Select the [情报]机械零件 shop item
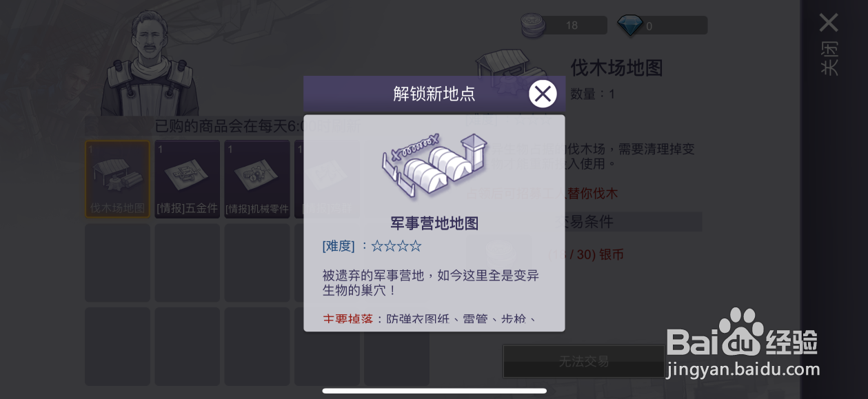This screenshot has width=868, height=399. pyautogui.click(x=256, y=179)
